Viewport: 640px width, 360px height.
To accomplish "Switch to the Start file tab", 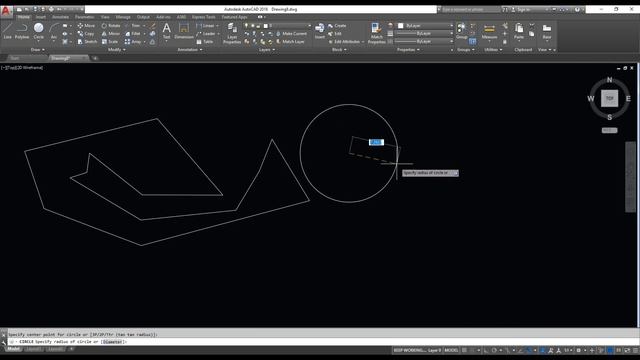I will pyautogui.click(x=15, y=58).
